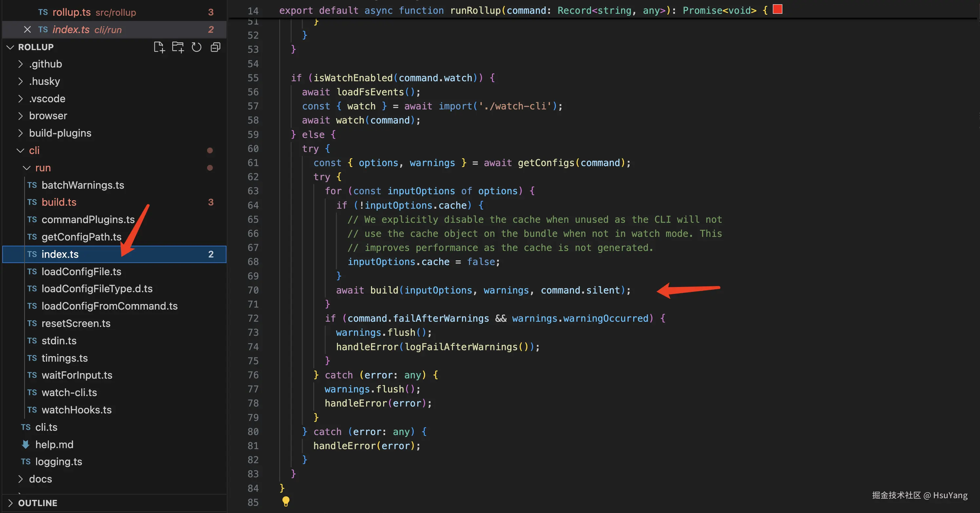Click the TS icon beside watch-cli.ts
Image resolution: width=980 pixels, height=513 pixels.
32,392
